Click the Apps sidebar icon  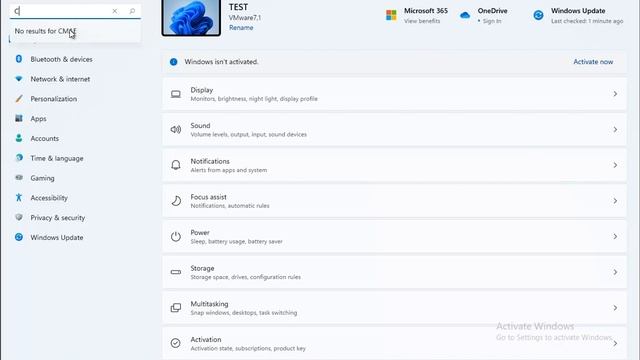pyautogui.click(x=19, y=118)
